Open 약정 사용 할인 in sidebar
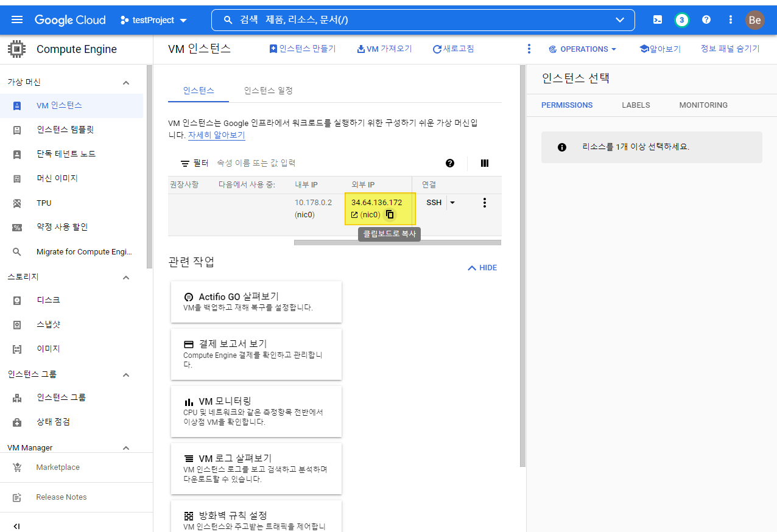This screenshot has width=777, height=532. pyautogui.click(x=71, y=227)
